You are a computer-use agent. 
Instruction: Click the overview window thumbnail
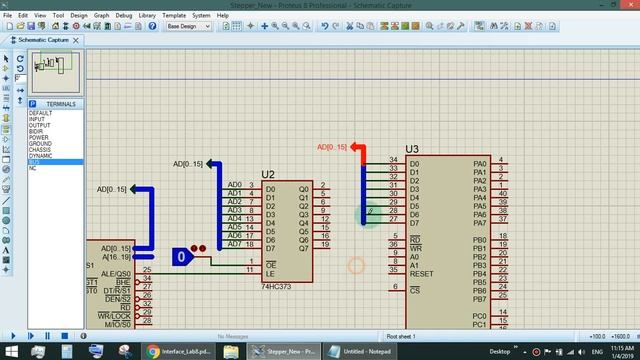[x=56, y=72]
